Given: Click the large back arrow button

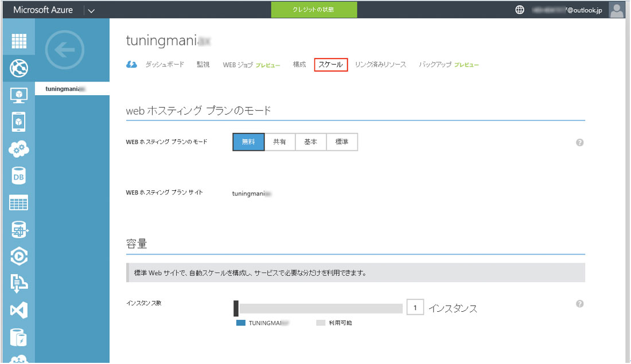Looking at the screenshot, I should [x=64, y=50].
